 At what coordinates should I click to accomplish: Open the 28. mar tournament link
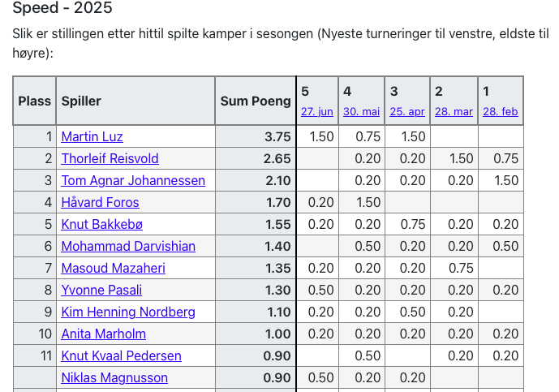click(x=454, y=112)
